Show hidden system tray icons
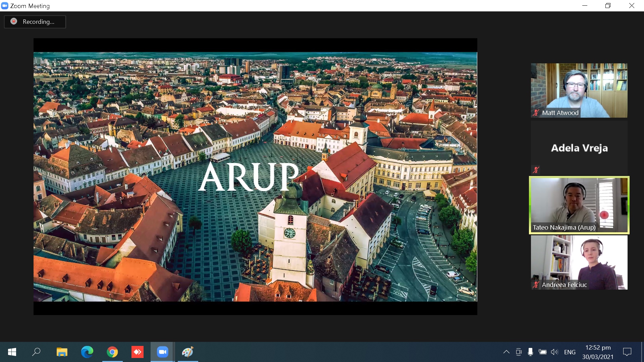 pyautogui.click(x=506, y=352)
